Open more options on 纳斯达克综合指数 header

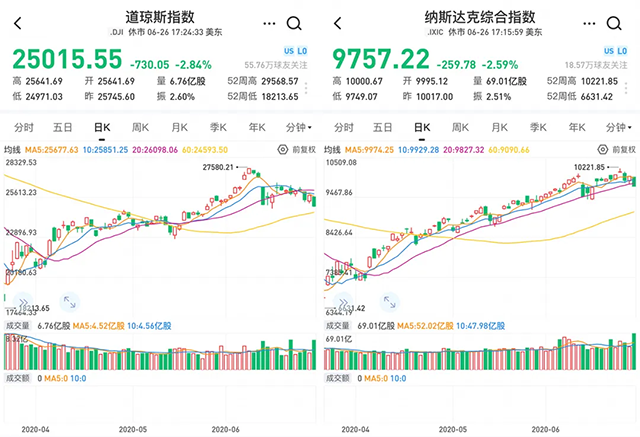(x=589, y=24)
